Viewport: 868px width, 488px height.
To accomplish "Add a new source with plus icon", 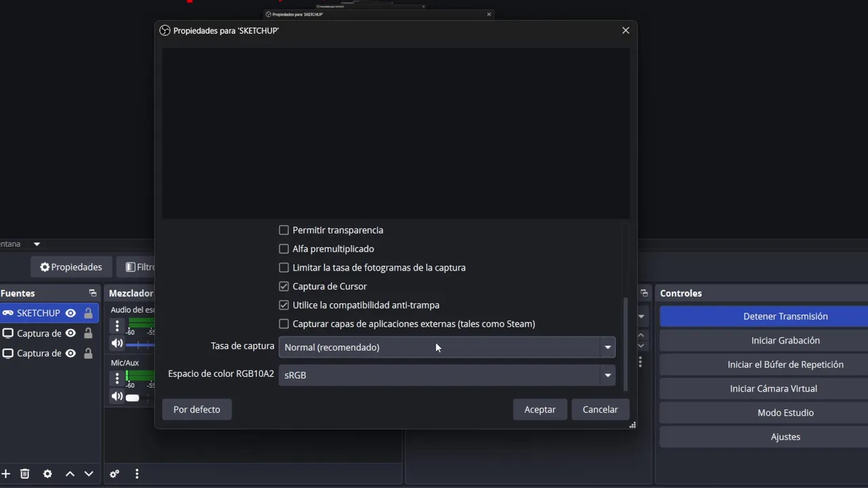I will click(x=5, y=474).
